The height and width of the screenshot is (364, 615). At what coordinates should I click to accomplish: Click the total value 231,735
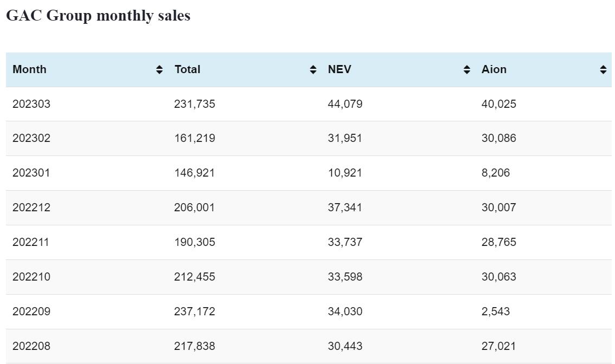pyautogui.click(x=194, y=104)
